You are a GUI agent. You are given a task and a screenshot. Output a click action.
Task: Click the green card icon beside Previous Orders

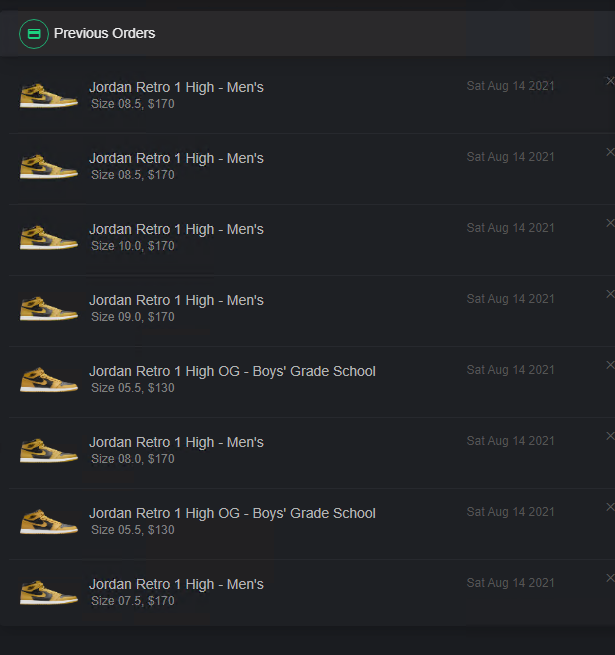[x=34, y=34]
